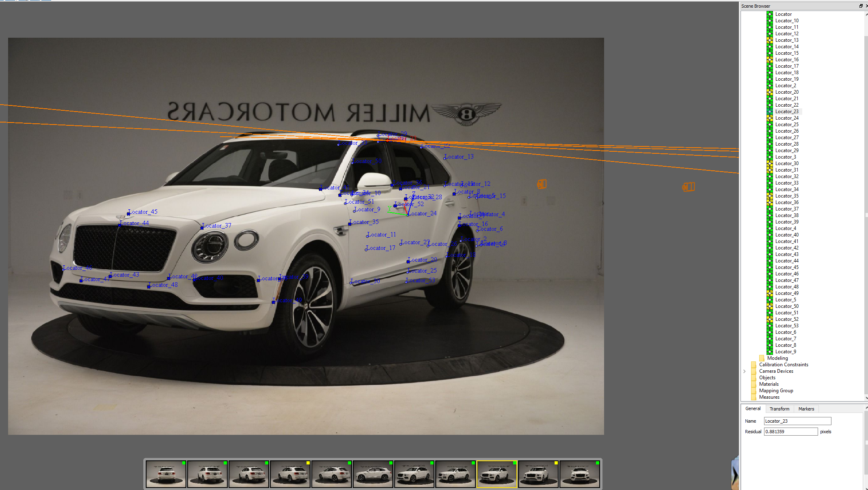Click the far-right orange camera icon in viewport
The width and height of the screenshot is (868, 490).
tap(689, 187)
